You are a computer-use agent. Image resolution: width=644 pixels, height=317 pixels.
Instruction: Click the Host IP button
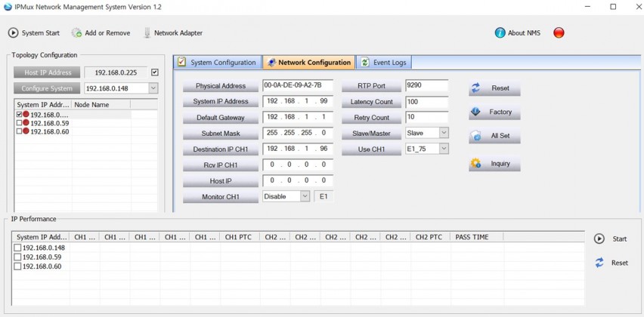[x=221, y=181]
